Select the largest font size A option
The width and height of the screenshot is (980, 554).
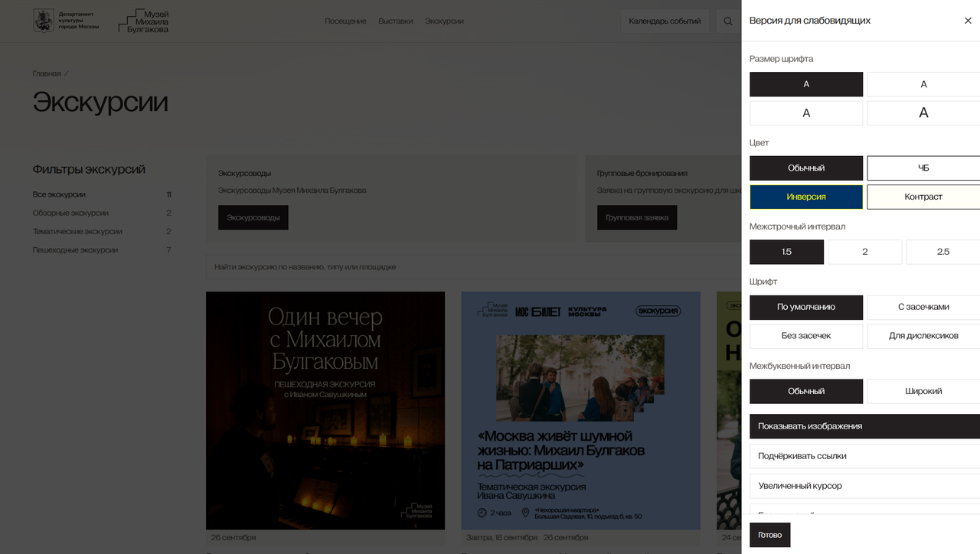coord(923,113)
